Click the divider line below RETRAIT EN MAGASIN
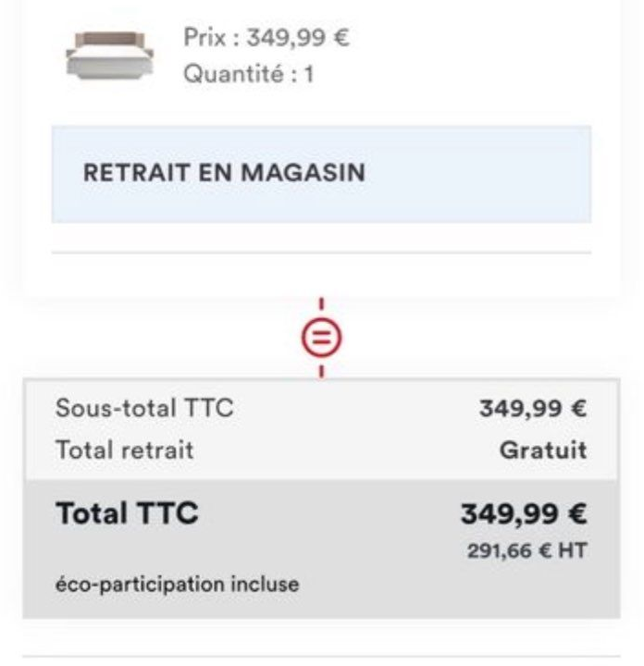 pyautogui.click(x=321, y=253)
